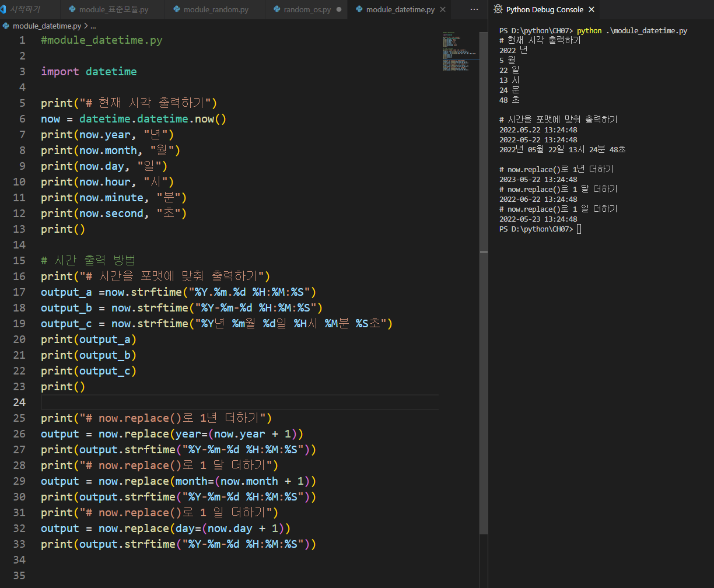The height and width of the screenshot is (588, 714).
Task: Close the Python Debug Console tab
Action: (591, 10)
